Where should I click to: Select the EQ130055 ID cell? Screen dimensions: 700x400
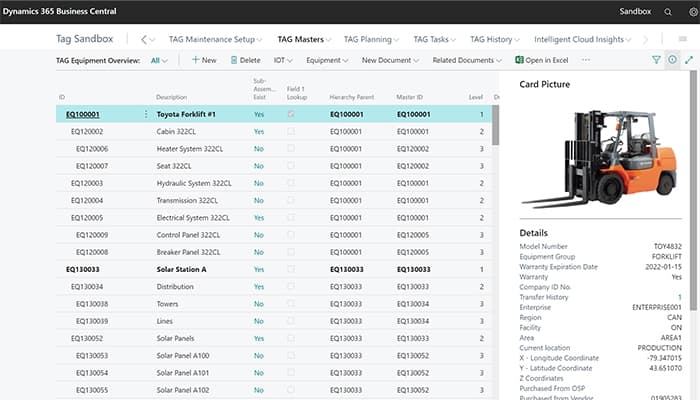pos(92,390)
